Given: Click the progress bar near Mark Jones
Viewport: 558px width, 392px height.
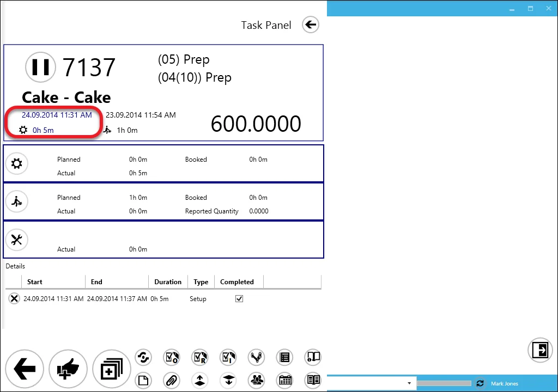Looking at the screenshot, I should pyautogui.click(x=444, y=383).
